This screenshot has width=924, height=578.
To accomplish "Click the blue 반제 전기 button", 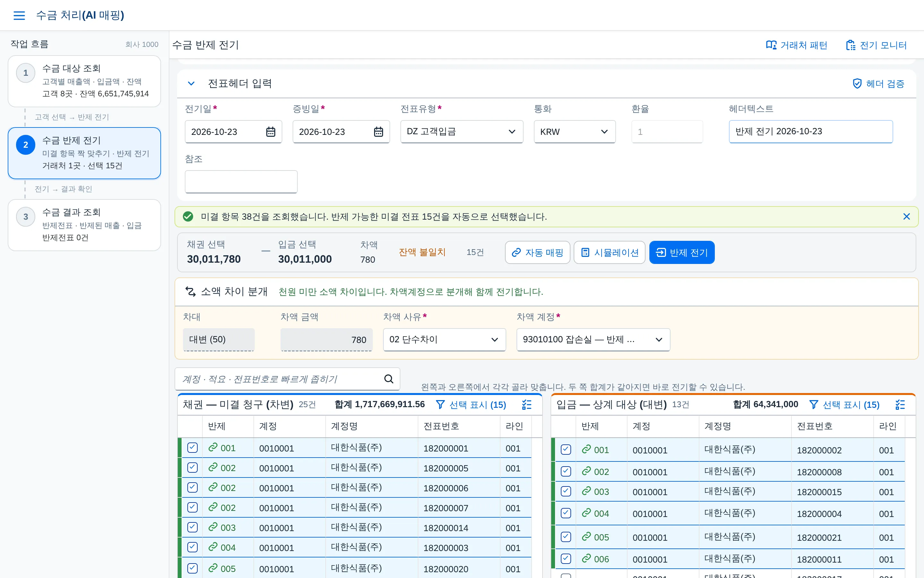I will click(x=681, y=252).
